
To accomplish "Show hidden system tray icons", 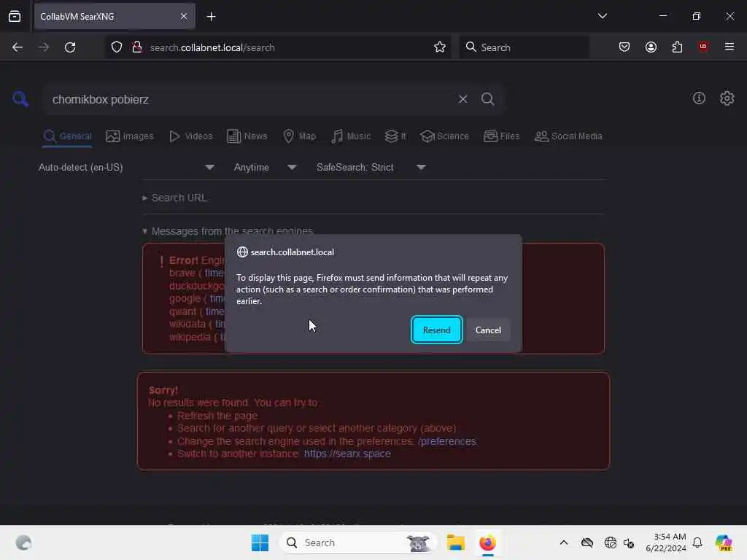I will tap(564, 542).
